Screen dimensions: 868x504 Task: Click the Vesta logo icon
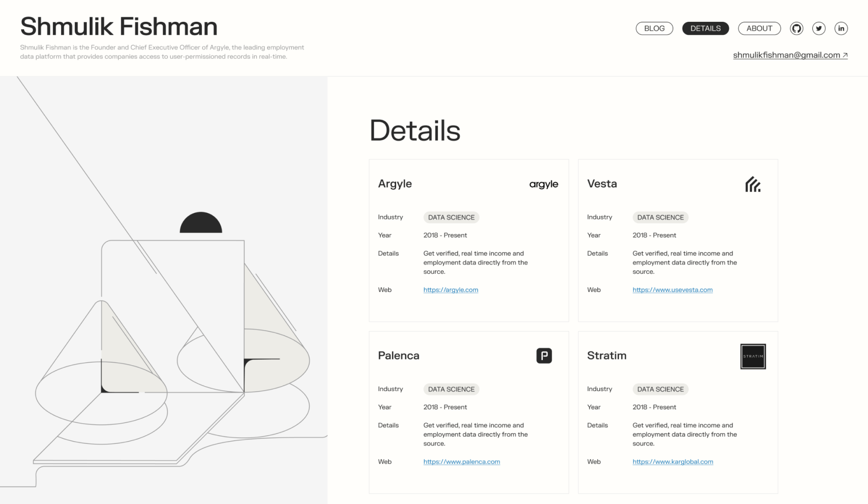[752, 184]
